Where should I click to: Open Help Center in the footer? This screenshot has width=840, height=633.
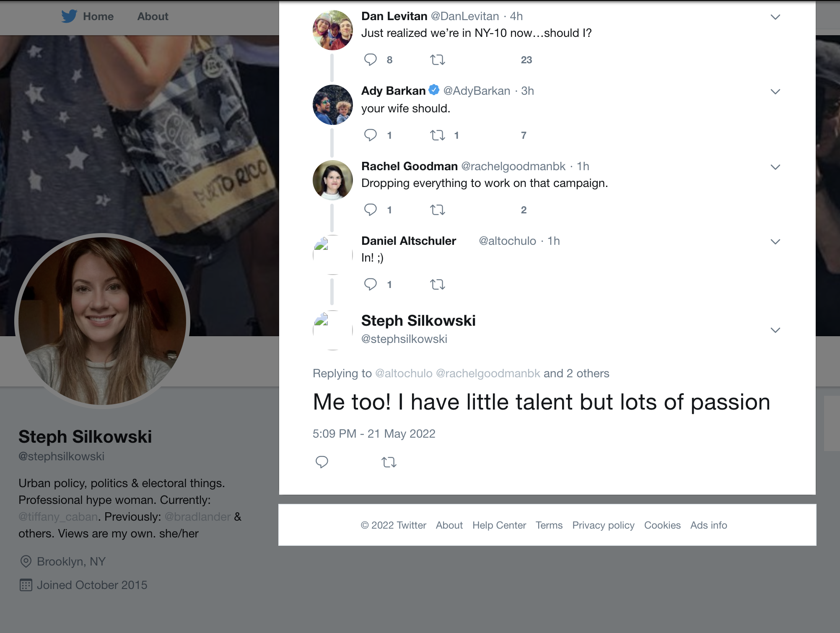tap(499, 525)
